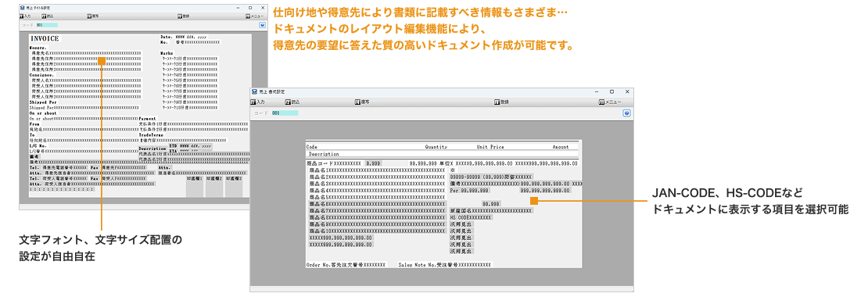Click the 売上タイトル設定 window app icon
The image size is (868, 297).
tap(22, 7)
